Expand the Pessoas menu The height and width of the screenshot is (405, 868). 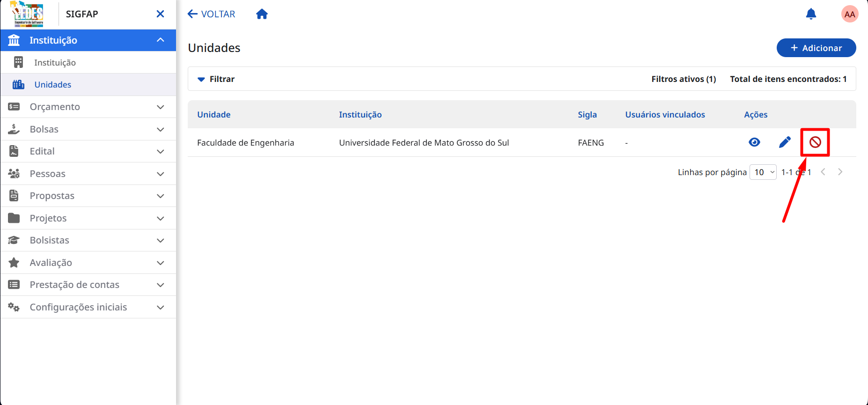(88, 174)
